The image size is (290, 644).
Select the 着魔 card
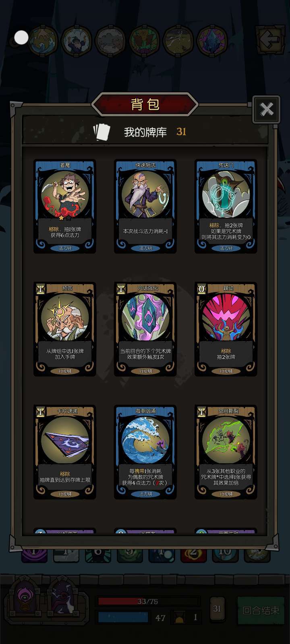coord(65,206)
